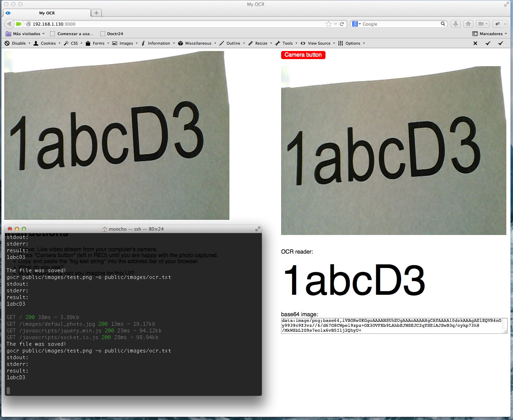
Task: Select the My OCR browser tab
Action: (47, 13)
